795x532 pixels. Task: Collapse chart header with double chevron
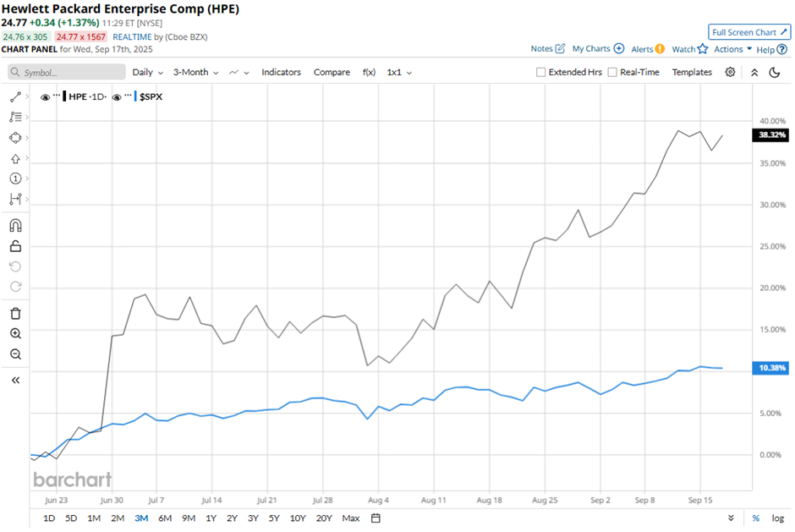click(754, 73)
